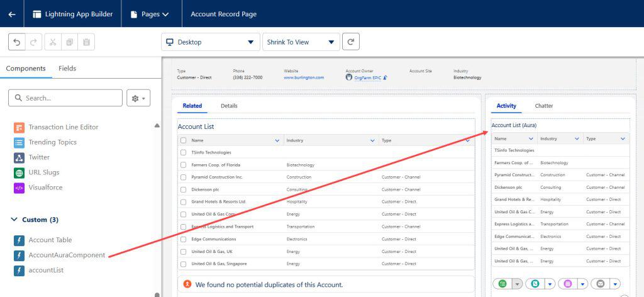Open Name column menu in Account List

point(277,140)
